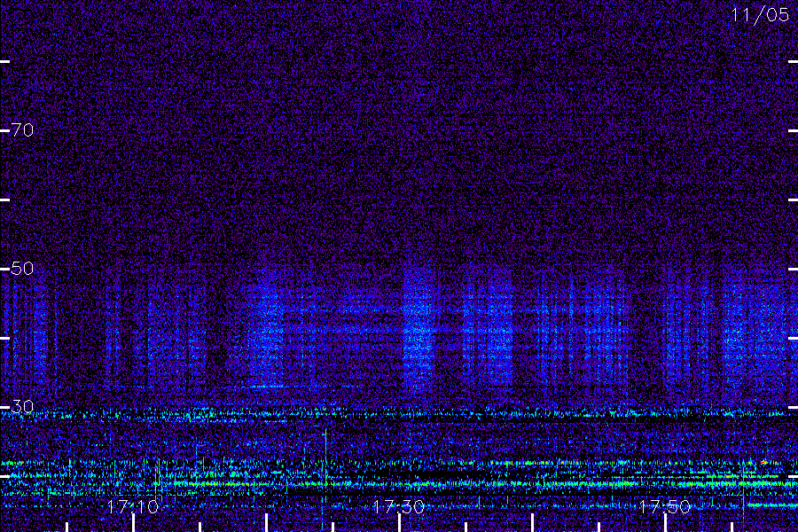Click the 11/05 date label

point(760,14)
